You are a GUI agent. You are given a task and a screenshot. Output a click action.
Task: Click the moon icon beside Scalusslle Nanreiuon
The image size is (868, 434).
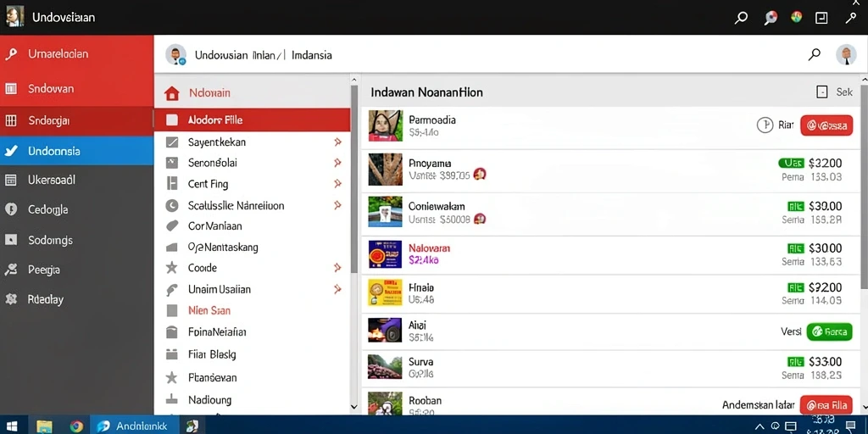172,205
